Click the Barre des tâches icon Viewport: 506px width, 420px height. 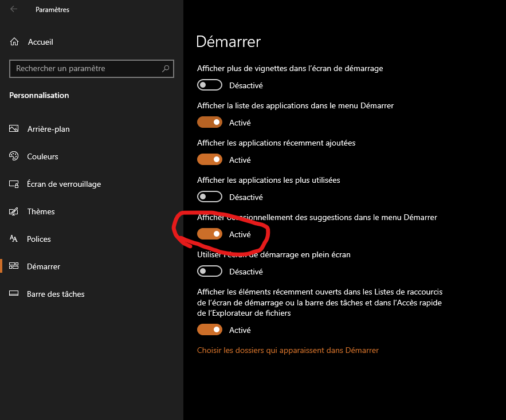click(x=14, y=294)
